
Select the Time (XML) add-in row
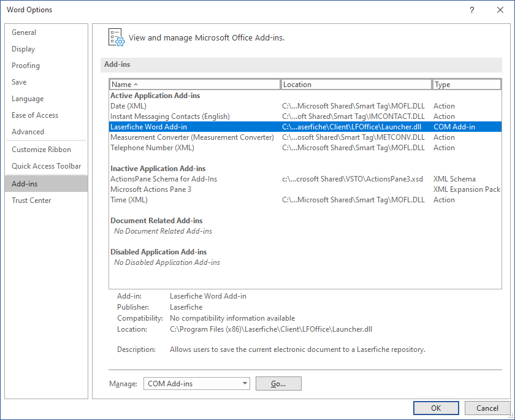[x=305, y=200]
